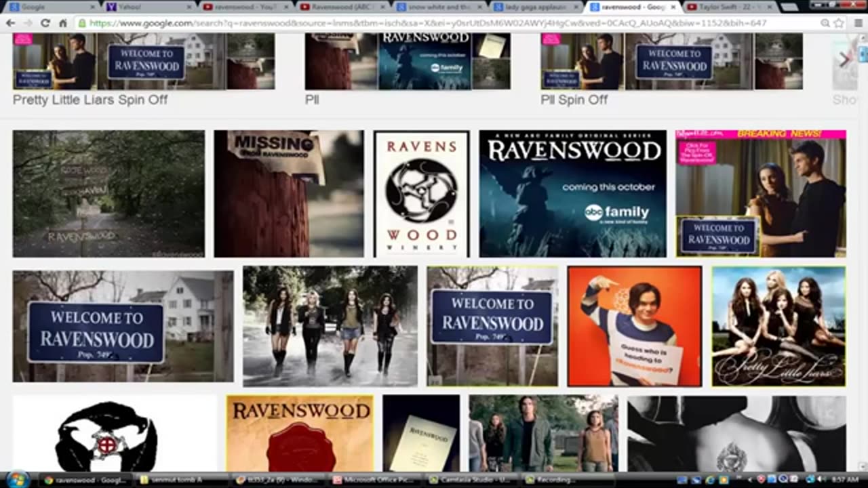Switch to the first Google tab

pyautogui.click(x=51, y=7)
